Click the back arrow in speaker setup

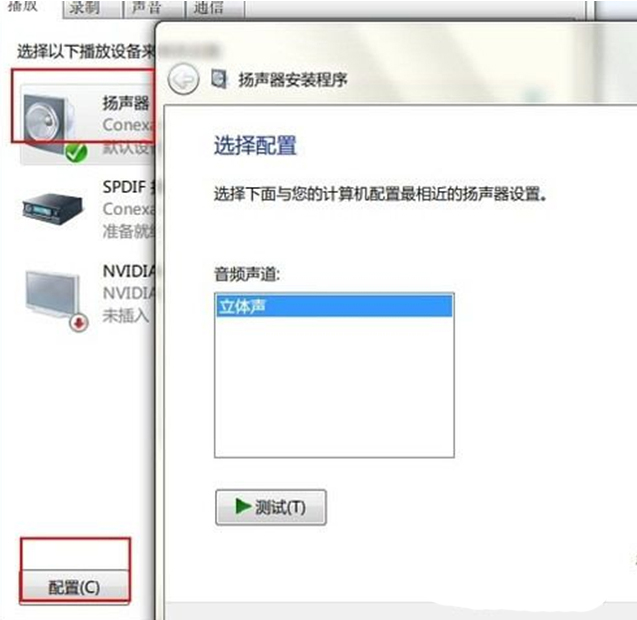pyautogui.click(x=183, y=79)
